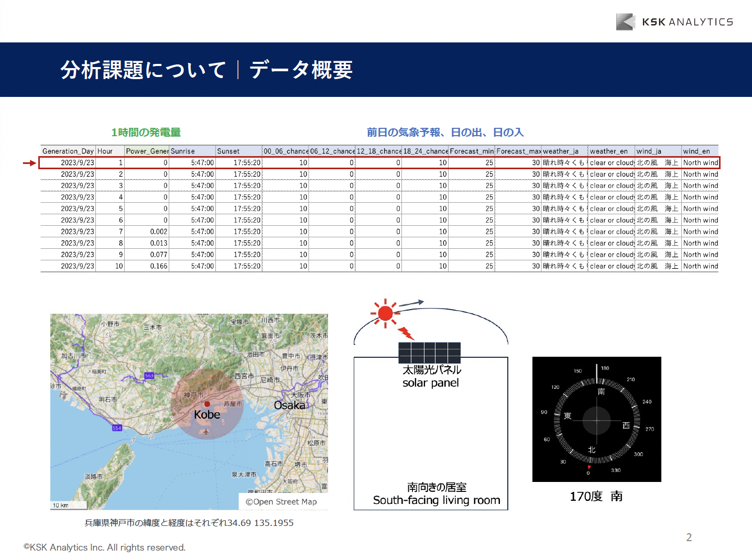Click the Sunset column header

point(238,151)
